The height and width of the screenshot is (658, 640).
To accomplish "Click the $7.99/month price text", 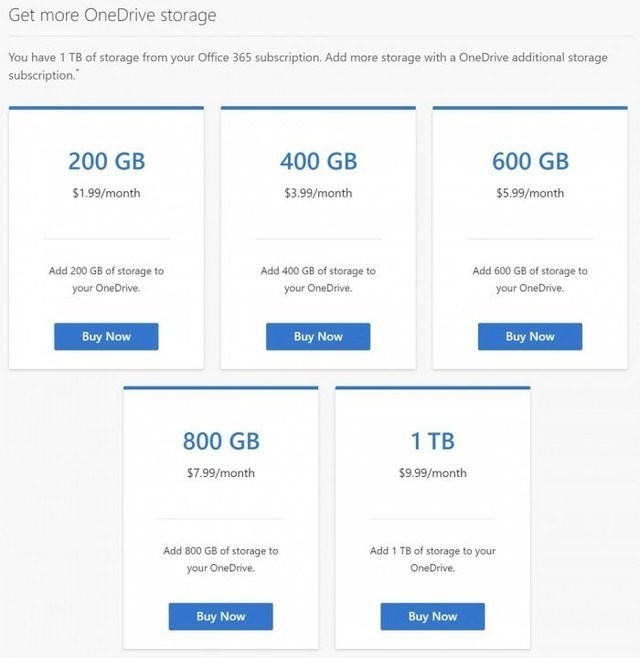I will [221, 473].
